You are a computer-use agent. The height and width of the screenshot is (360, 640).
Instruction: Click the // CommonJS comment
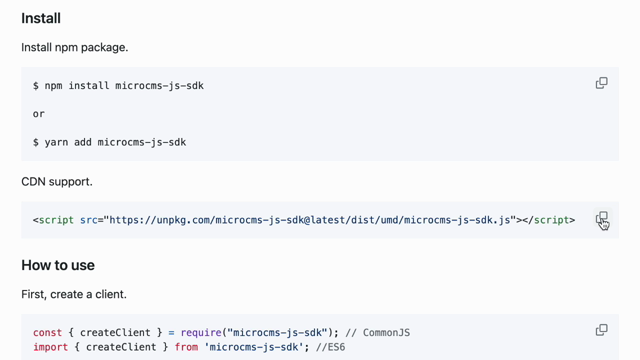378,333
